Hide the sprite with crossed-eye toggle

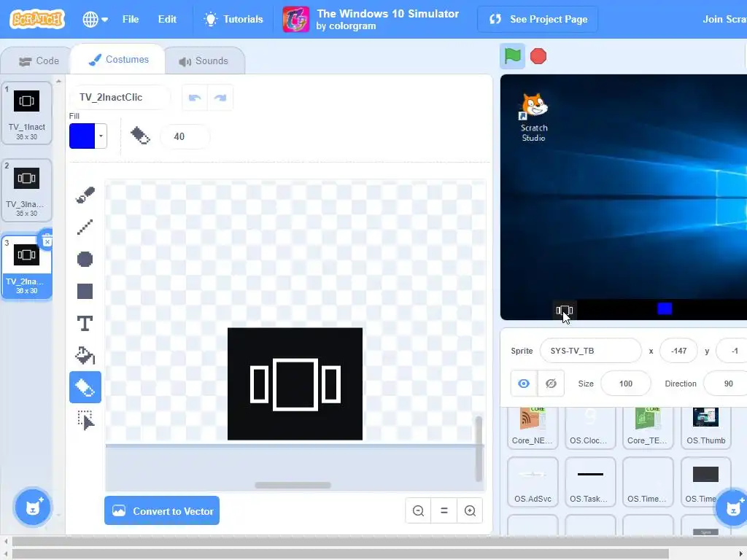coord(551,384)
